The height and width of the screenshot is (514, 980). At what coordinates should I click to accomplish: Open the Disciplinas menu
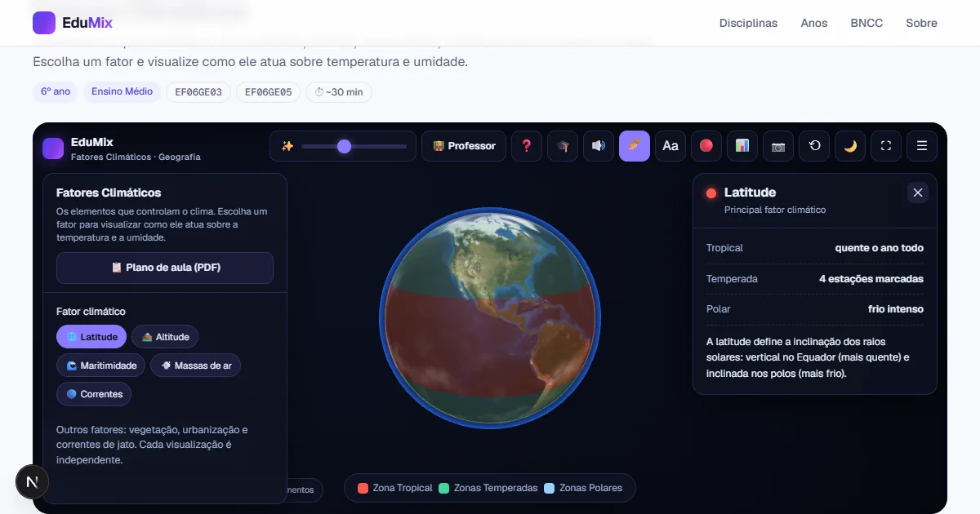(x=748, y=23)
